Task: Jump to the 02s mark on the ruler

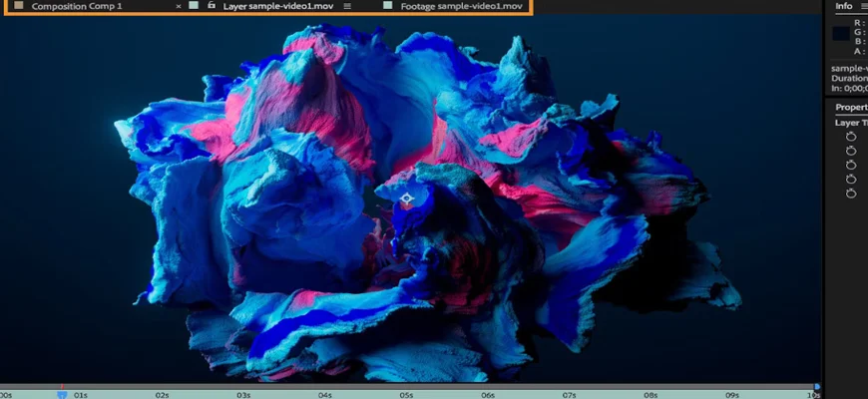Action: [162, 395]
